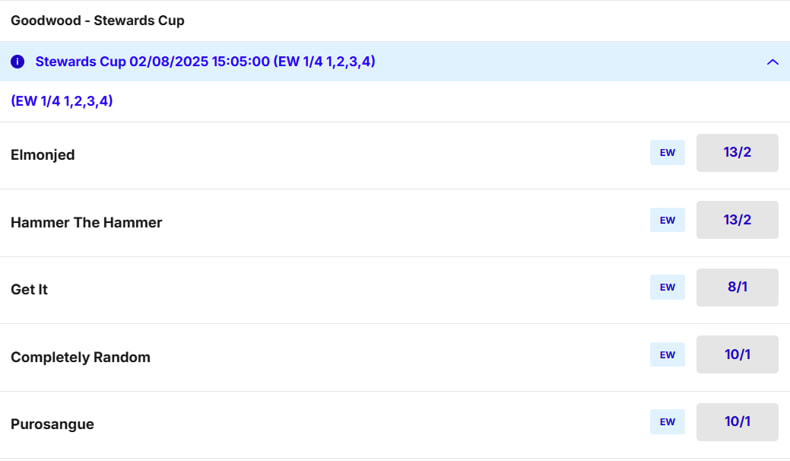The height and width of the screenshot is (461, 790).
Task: Collapse the Stewards Cup market section
Action: tap(772, 62)
